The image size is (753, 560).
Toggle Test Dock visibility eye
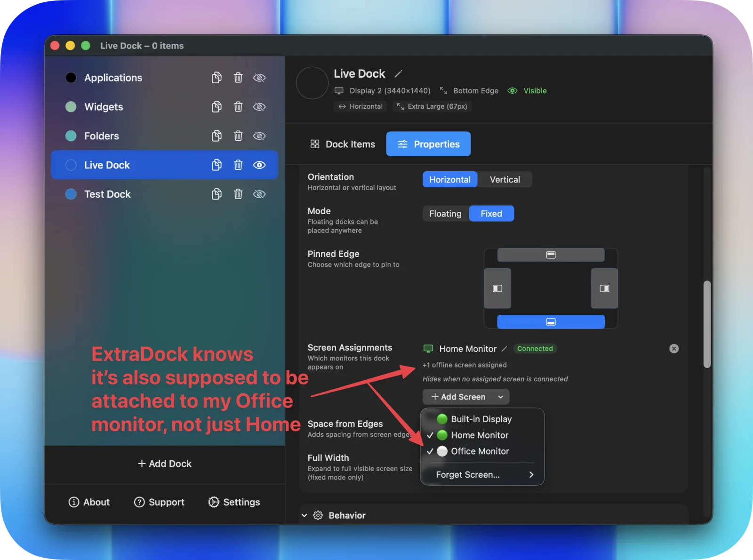coord(259,194)
